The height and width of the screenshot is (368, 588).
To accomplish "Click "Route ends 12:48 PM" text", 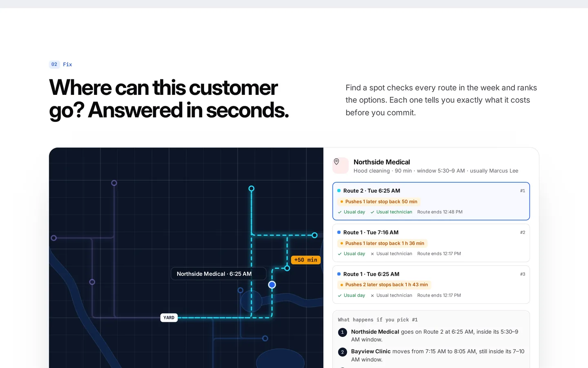I will point(440,212).
